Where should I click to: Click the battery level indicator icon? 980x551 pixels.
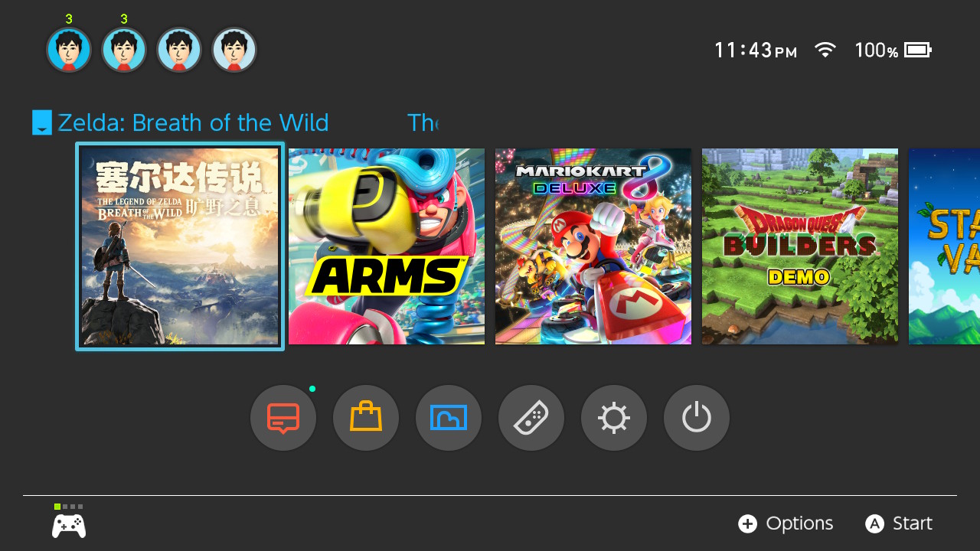pyautogui.click(x=918, y=51)
